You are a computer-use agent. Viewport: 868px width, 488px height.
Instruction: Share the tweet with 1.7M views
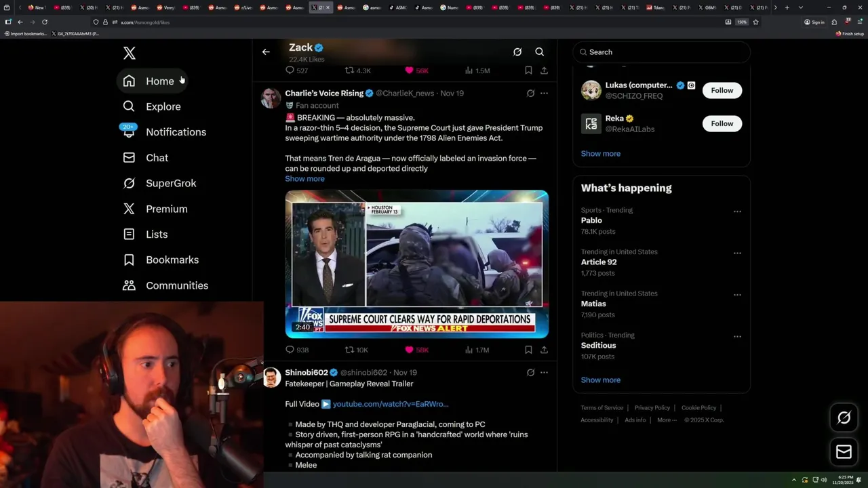pos(544,350)
